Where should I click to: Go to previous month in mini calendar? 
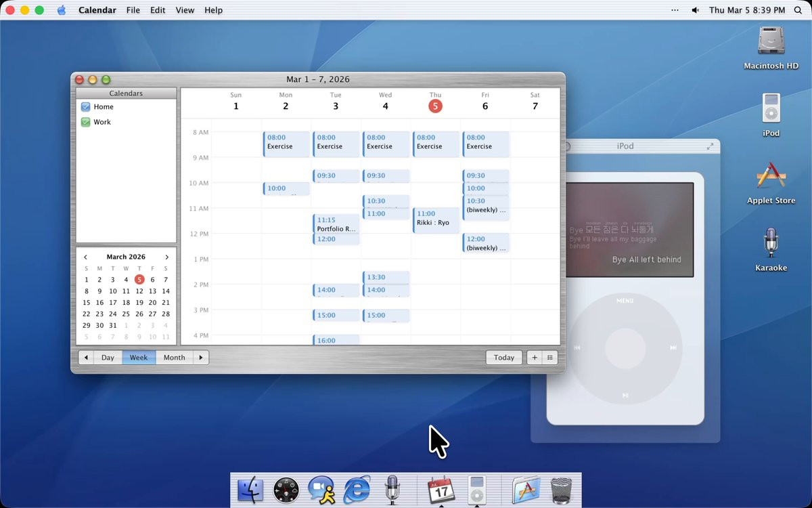click(86, 257)
